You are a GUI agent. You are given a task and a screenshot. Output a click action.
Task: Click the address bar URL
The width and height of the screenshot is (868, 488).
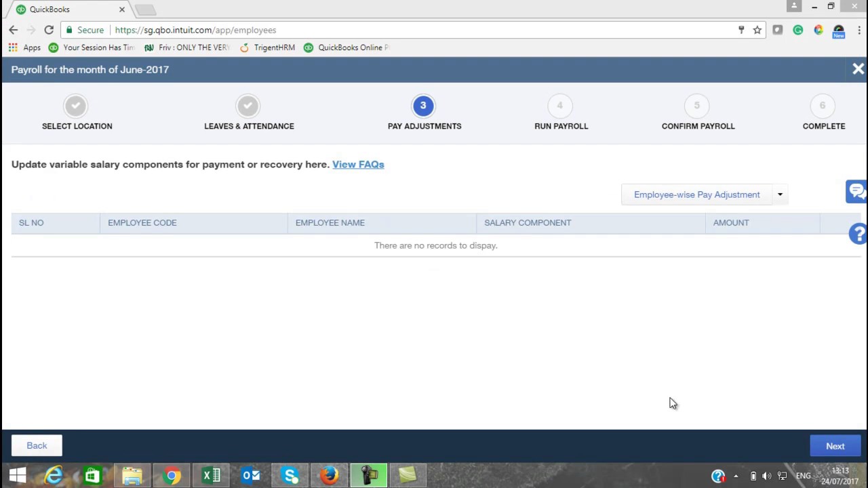pos(195,30)
